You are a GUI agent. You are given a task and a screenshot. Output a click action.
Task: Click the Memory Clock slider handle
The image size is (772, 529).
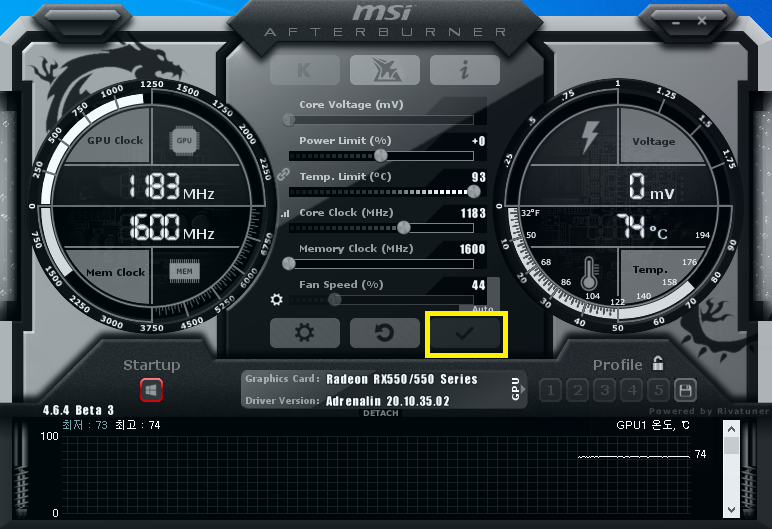[289, 264]
